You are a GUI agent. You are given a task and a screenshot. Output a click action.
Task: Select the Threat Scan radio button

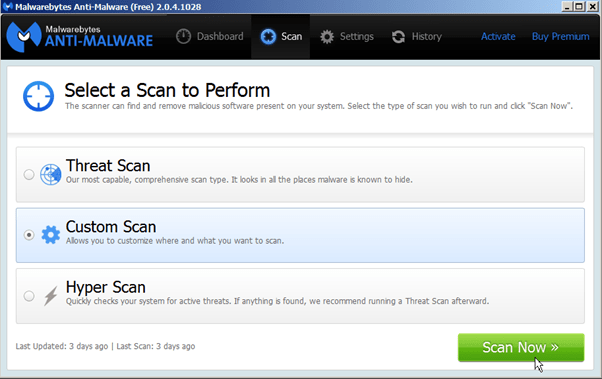pyautogui.click(x=29, y=174)
